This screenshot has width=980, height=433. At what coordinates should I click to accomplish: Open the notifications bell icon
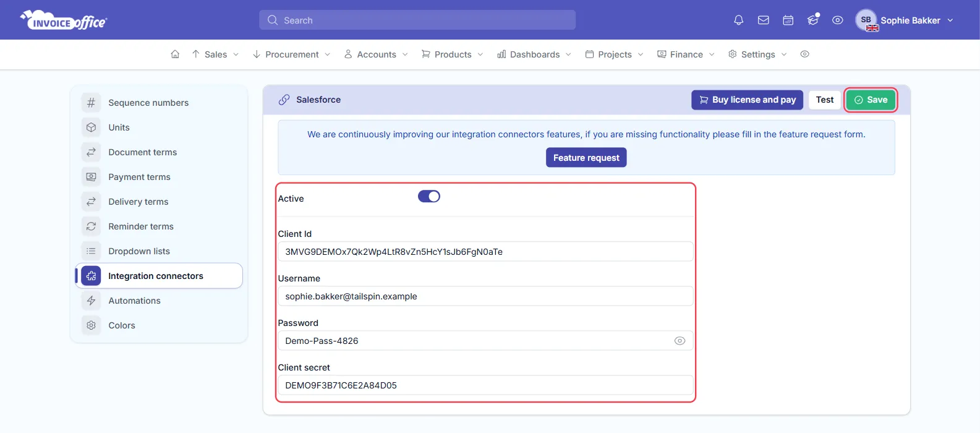click(738, 20)
